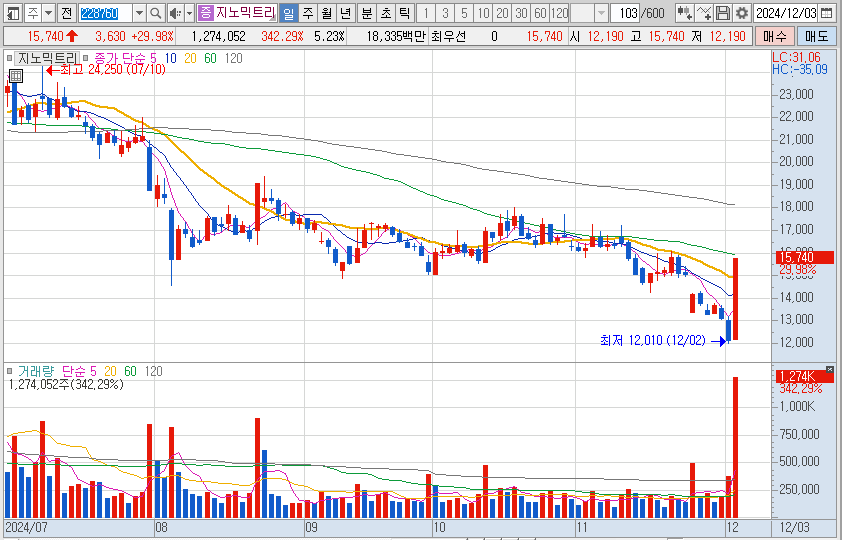842x540 pixels.
Task: Click the 지노믹트리 legend label on chart
Action: point(47,58)
